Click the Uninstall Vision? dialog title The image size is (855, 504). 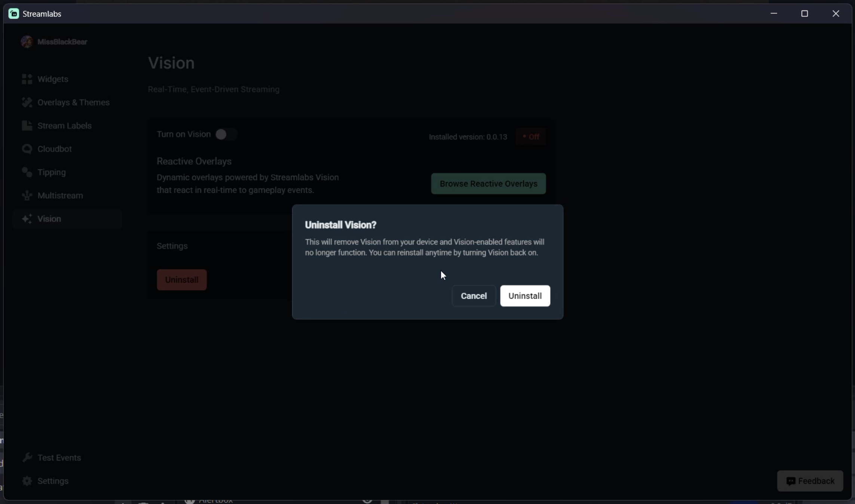pos(341,225)
